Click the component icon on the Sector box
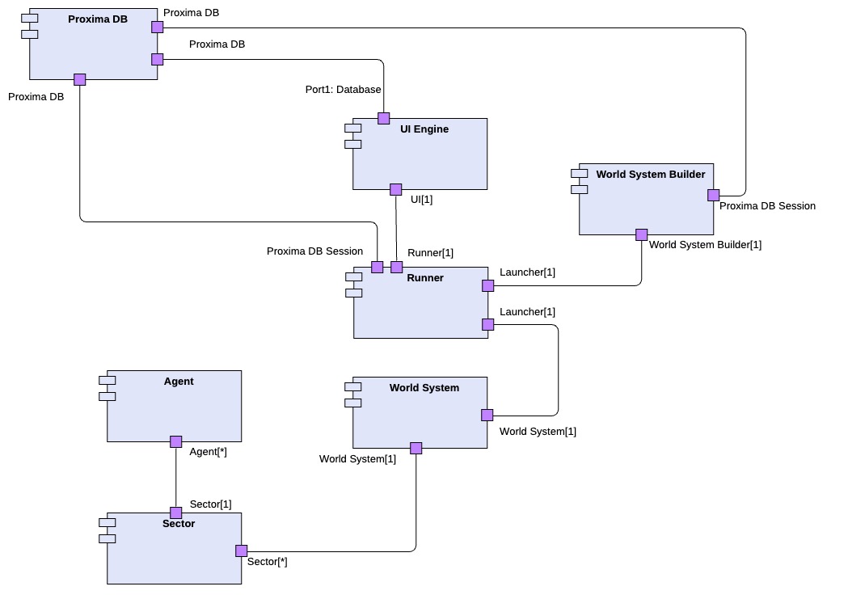The width and height of the screenshot is (848, 616). tap(107, 530)
